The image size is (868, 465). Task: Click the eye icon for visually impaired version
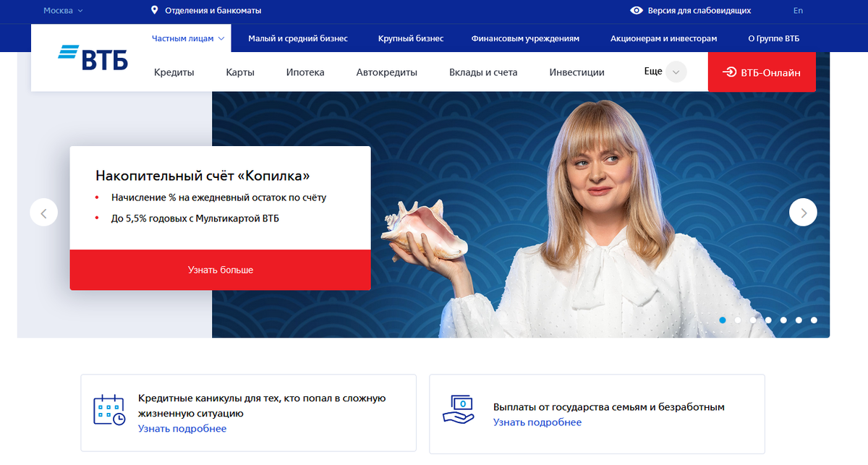click(637, 11)
